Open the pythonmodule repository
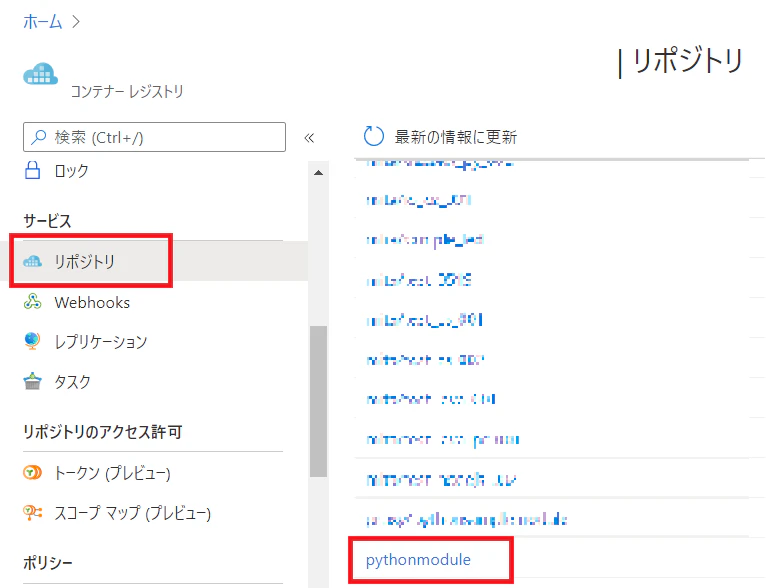The height and width of the screenshot is (588, 766). click(418, 560)
